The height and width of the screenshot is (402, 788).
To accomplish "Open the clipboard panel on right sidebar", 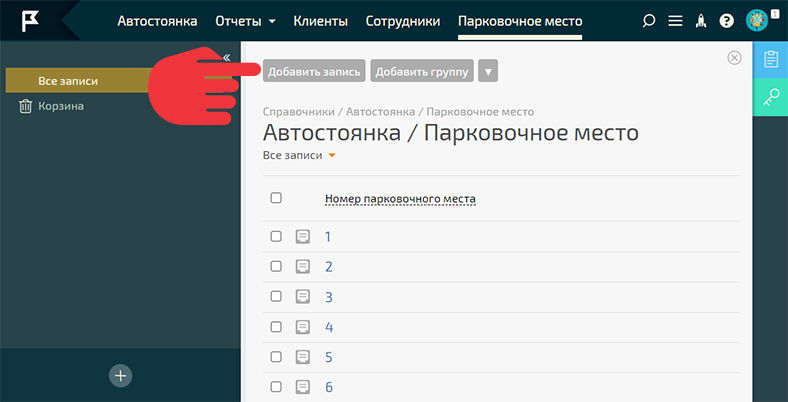I will click(770, 59).
